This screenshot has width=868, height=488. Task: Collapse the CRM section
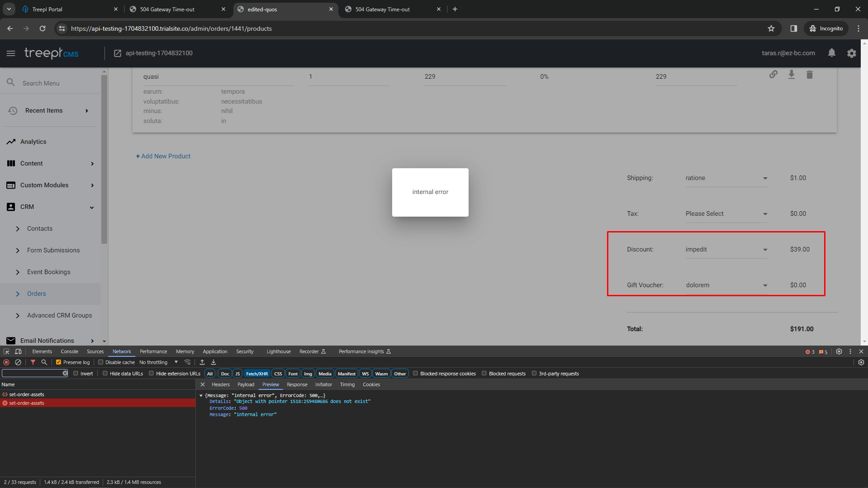92,207
